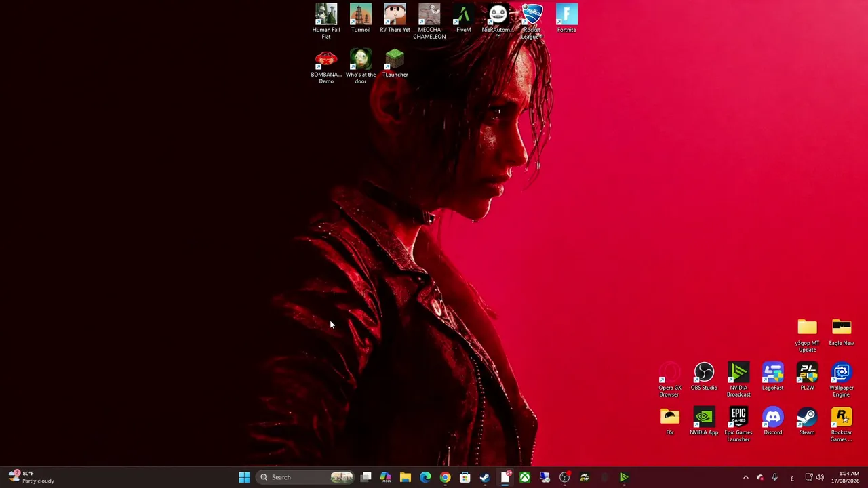Open the MECCHA CHAMELEON desktop icon
Viewport: 868px width, 488px height.
429,21
